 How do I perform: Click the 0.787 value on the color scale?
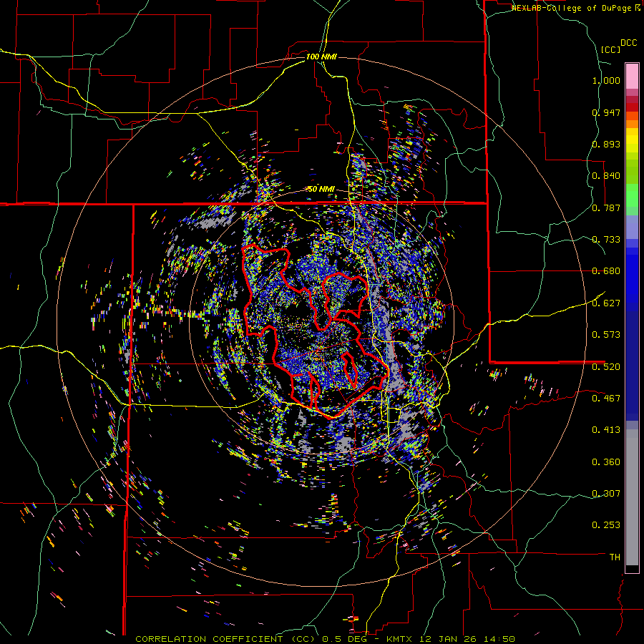[x=606, y=208]
